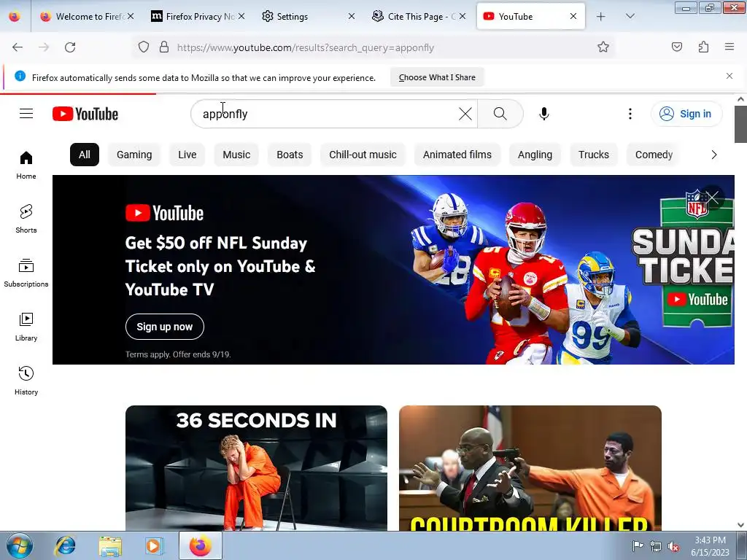Open the taskbar clock and date
This screenshot has width=747, height=560.
710,545
